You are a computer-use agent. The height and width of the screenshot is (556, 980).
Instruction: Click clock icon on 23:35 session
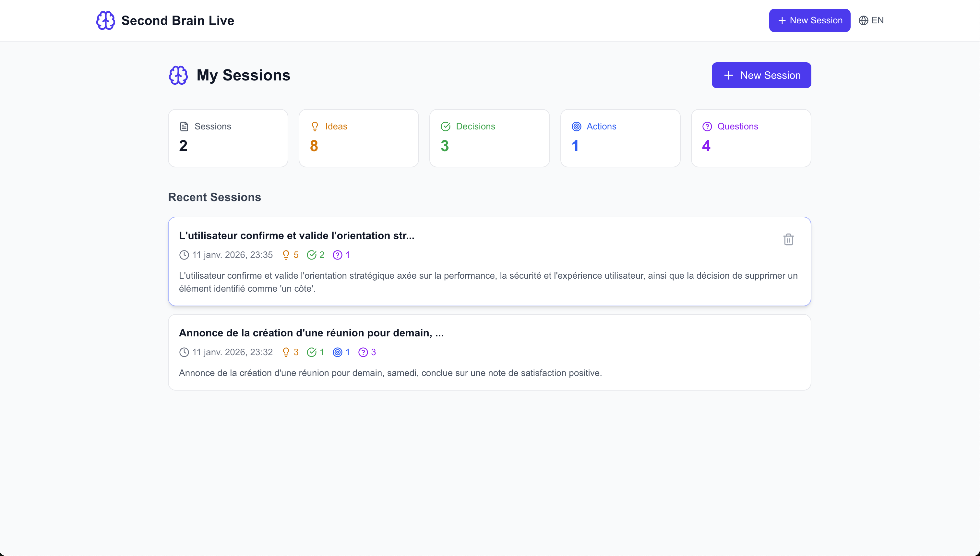(184, 255)
